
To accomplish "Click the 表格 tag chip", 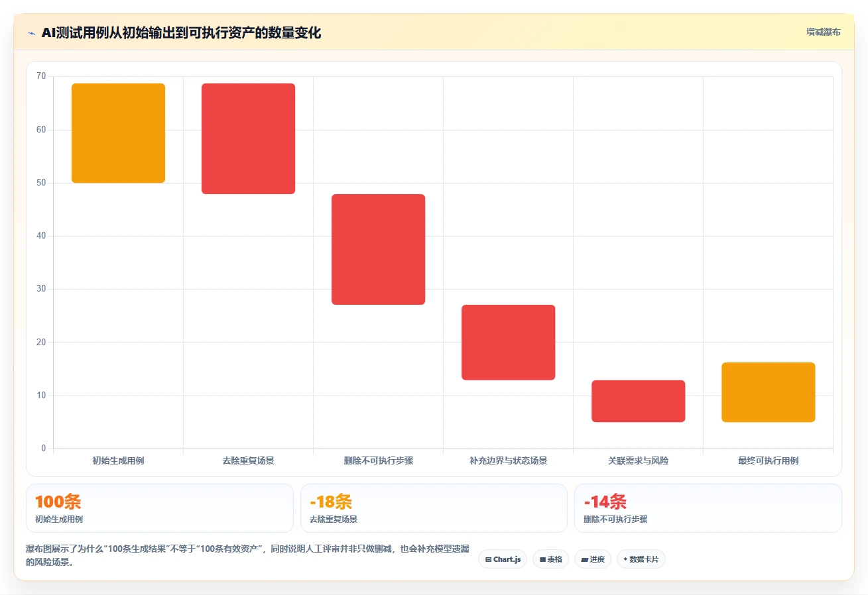I will [550, 559].
